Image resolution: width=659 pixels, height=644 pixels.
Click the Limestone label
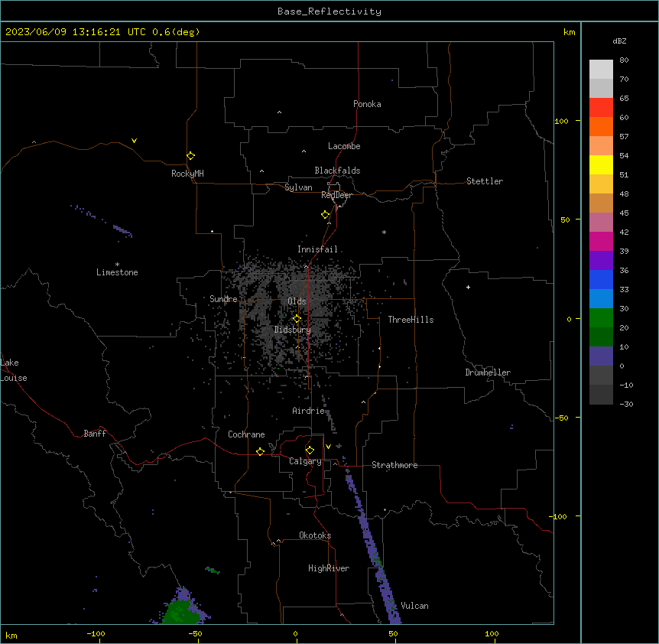click(x=117, y=272)
